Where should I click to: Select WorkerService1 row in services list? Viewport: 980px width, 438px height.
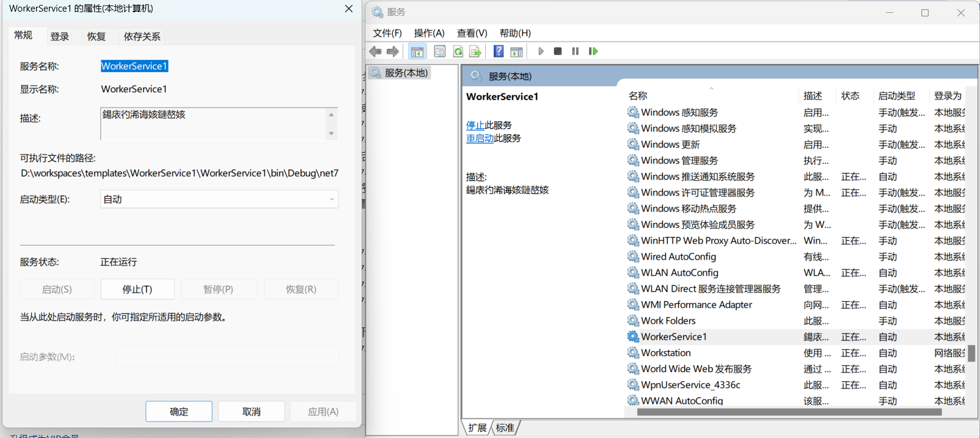[x=795, y=337]
